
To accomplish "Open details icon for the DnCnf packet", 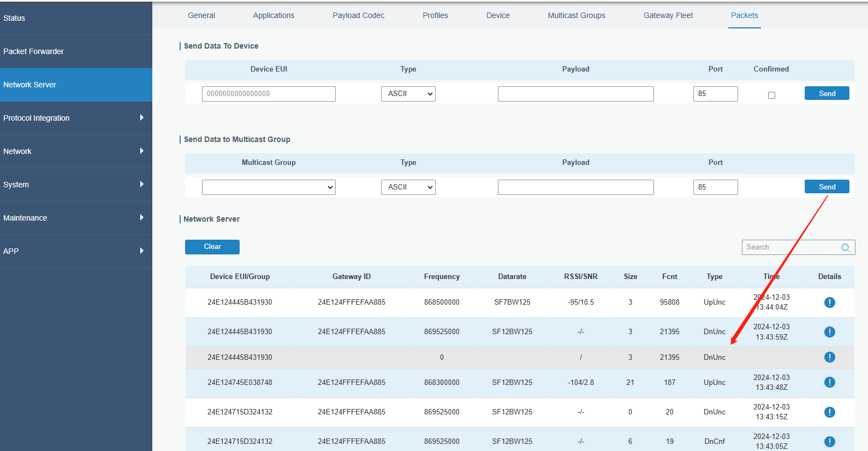I will tap(829, 442).
